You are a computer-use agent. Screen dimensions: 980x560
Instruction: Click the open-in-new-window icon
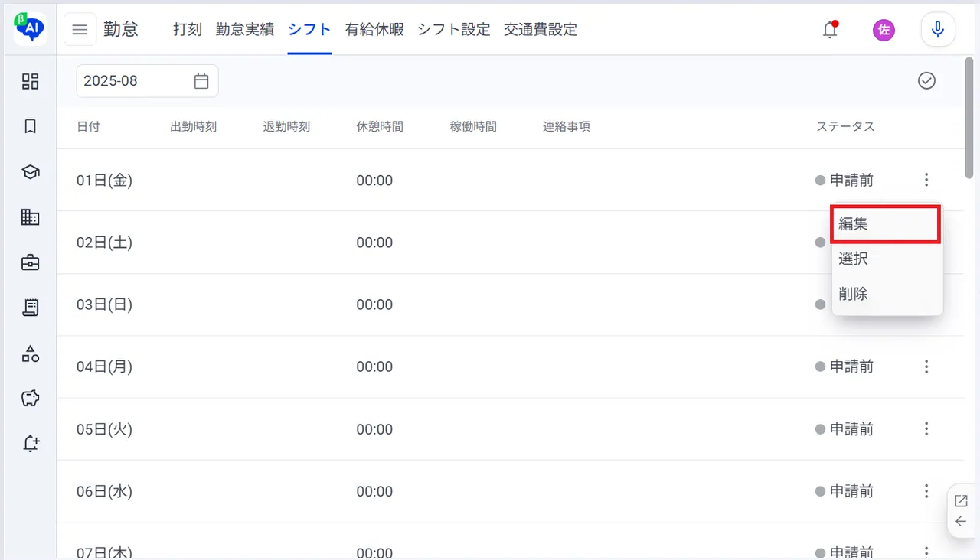pyautogui.click(x=962, y=501)
